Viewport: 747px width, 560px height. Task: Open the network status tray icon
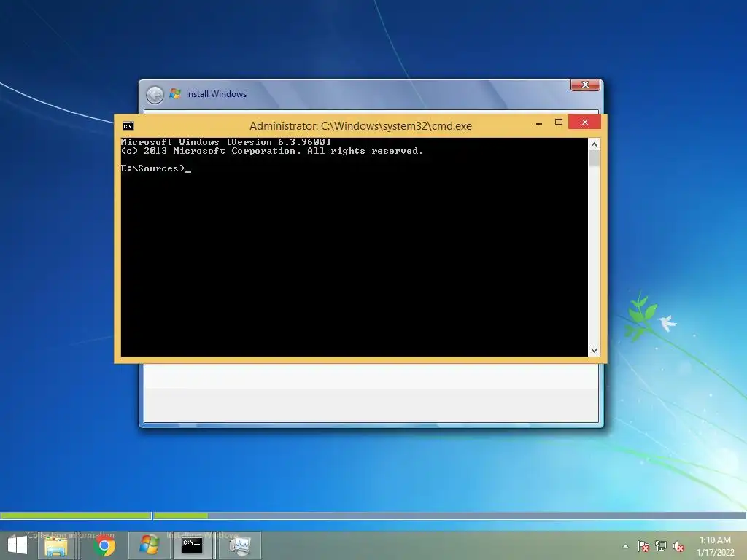(x=661, y=546)
